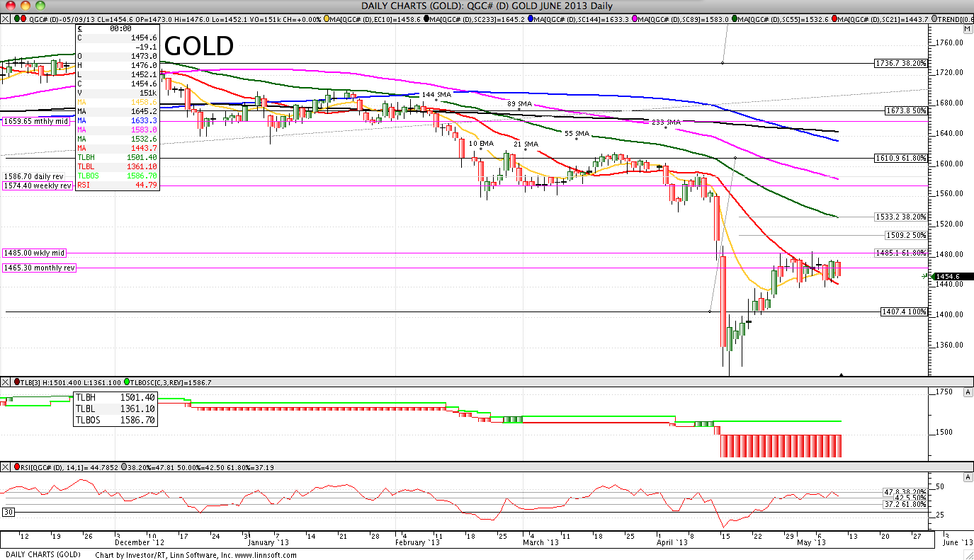Screen dimensions: 974x560
Task: Click the 1465.30 monthly rev label
Action: [x=38, y=268]
